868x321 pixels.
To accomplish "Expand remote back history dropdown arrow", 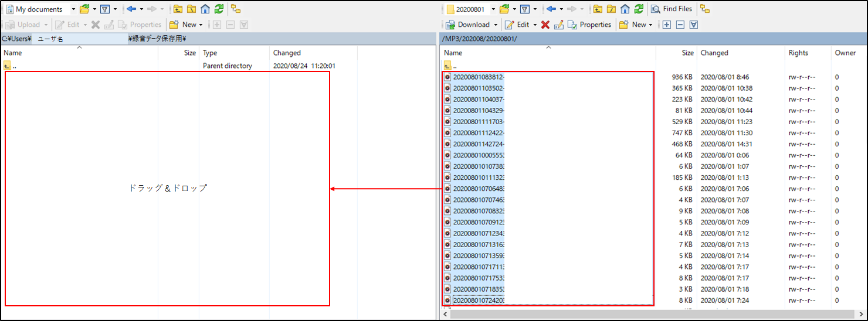I will point(561,9).
